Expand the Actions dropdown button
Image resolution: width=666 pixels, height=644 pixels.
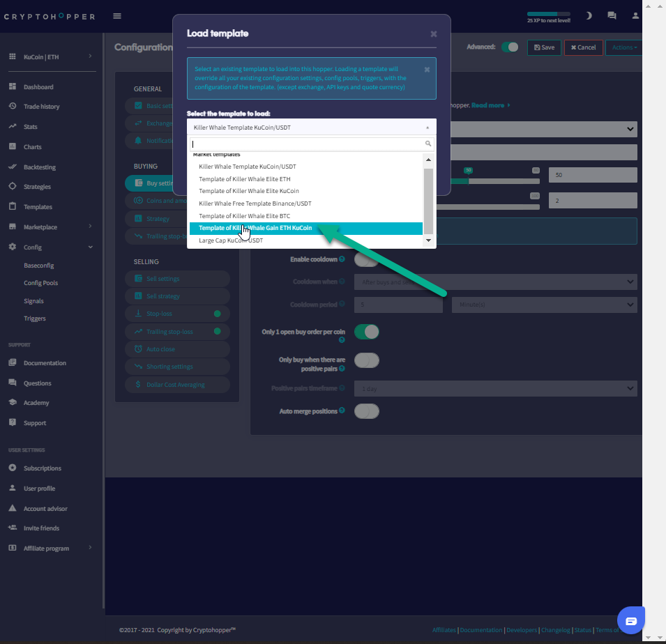(623, 47)
